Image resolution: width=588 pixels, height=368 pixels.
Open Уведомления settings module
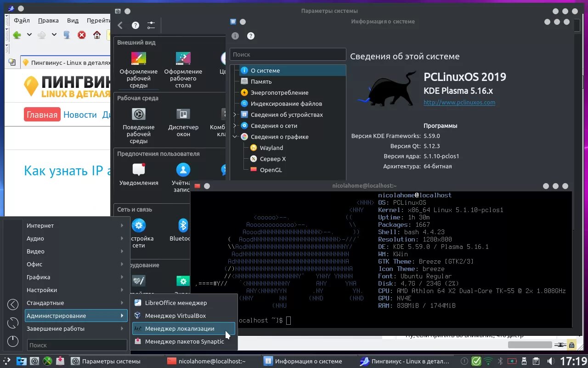point(138,174)
